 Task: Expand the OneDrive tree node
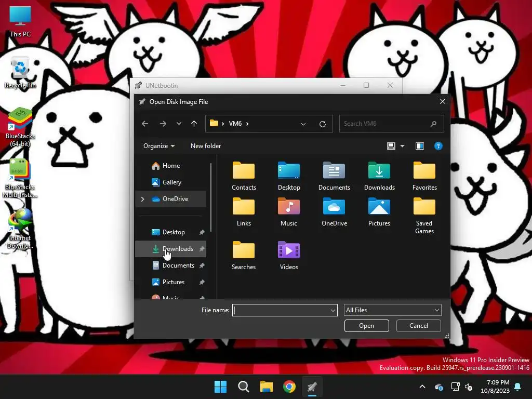142,199
